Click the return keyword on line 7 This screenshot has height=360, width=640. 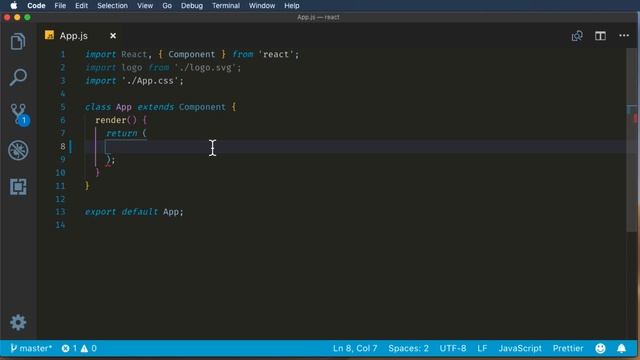tap(121, 133)
